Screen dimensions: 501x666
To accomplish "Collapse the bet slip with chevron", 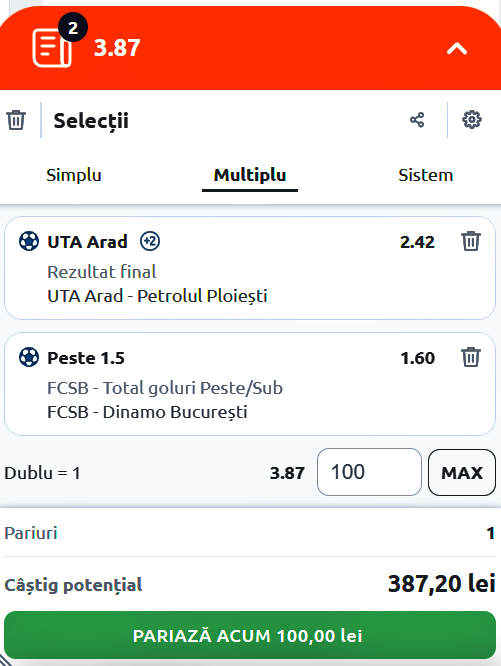I will (457, 48).
